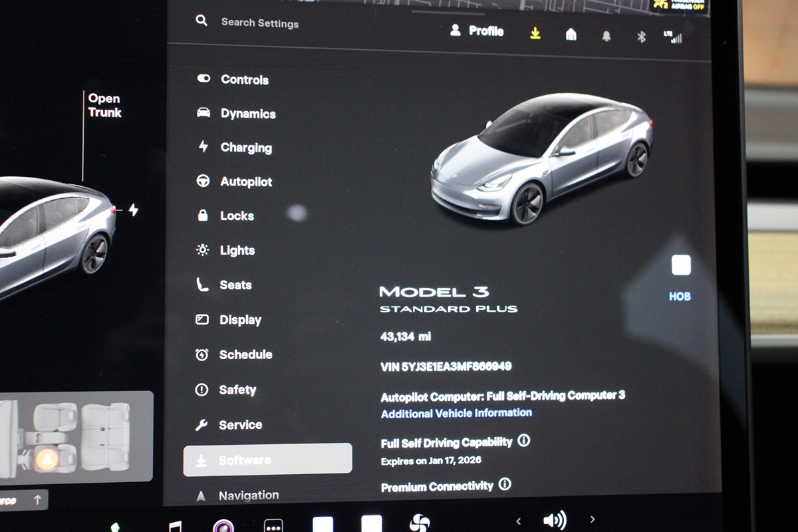Open notifications via the bell icon
This screenshot has height=532, width=798.
[x=606, y=37]
